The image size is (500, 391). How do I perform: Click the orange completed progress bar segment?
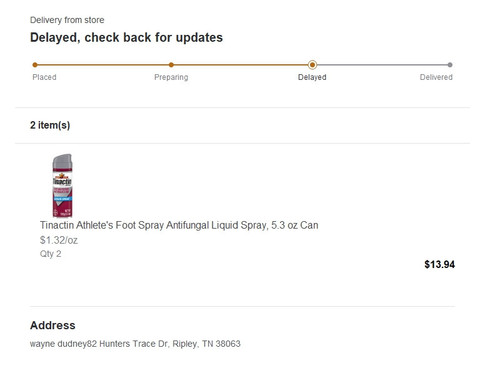pos(173,65)
